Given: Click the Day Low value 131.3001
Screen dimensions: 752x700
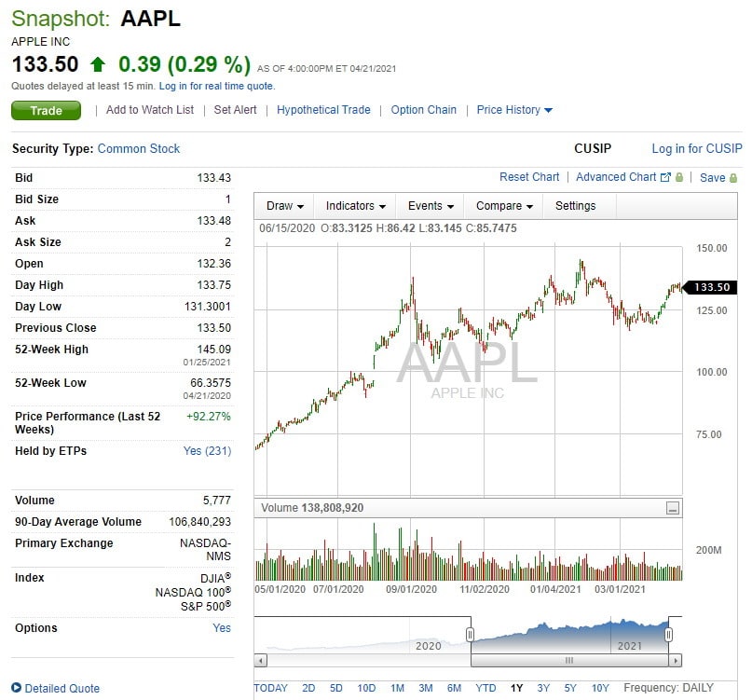Looking at the screenshot, I should [208, 307].
